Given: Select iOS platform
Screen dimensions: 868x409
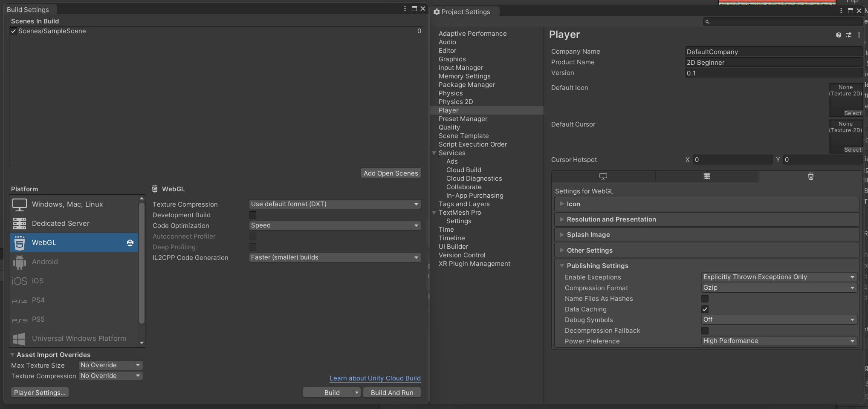Looking at the screenshot, I should click(x=74, y=281).
